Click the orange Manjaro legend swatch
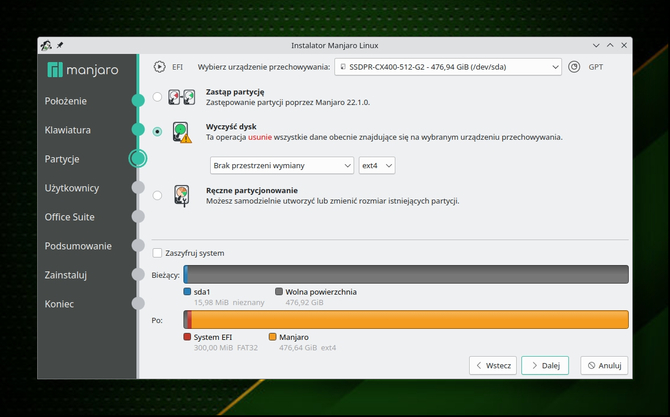Image resolution: width=670 pixels, height=417 pixels. (x=273, y=337)
